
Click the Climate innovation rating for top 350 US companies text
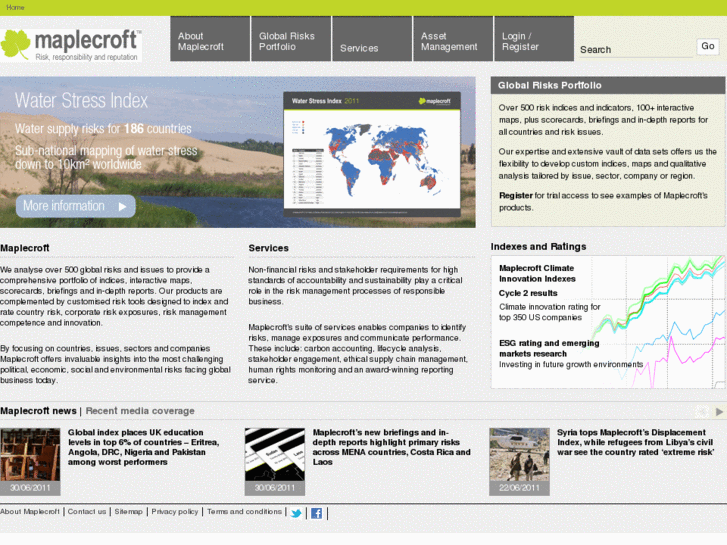549,312
